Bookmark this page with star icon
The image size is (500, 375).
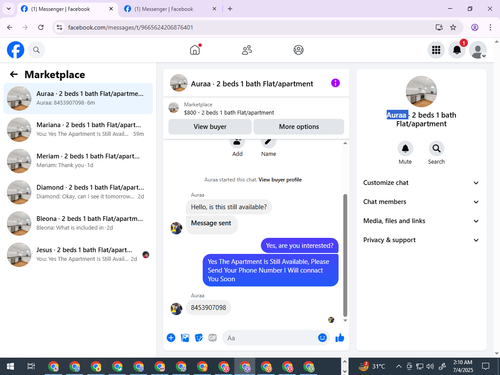[453, 27]
